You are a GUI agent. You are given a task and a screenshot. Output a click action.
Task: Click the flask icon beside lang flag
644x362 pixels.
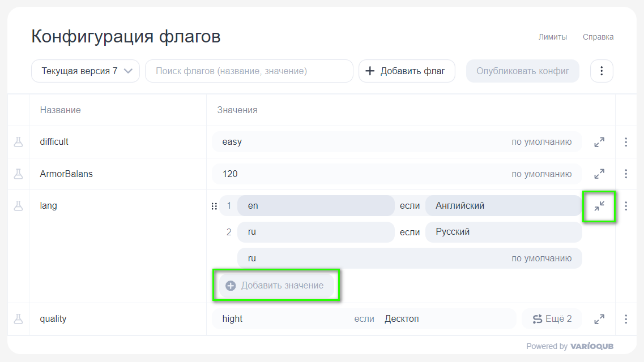(19, 206)
